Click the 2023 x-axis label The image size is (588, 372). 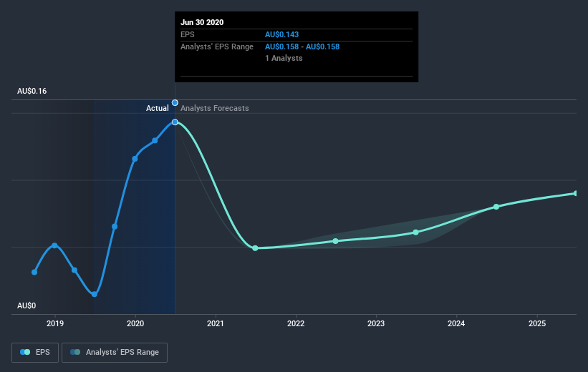[x=376, y=323]
